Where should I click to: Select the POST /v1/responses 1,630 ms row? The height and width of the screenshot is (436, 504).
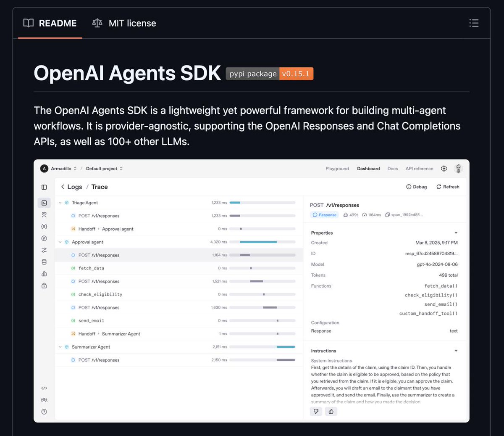pos(179,307)
